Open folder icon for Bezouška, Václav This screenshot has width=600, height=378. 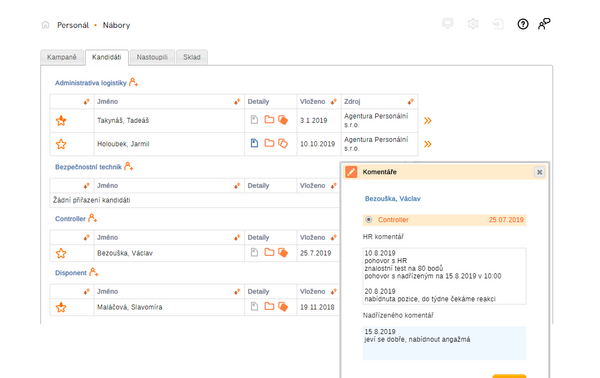269,252
